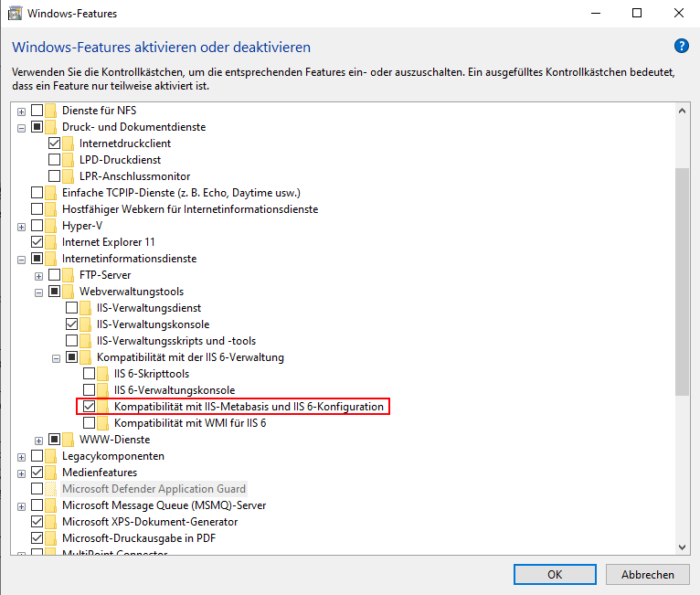This screenshot has width=700, height=595.
Task: Click the blue help question mark icon
Action: (681, 46)
